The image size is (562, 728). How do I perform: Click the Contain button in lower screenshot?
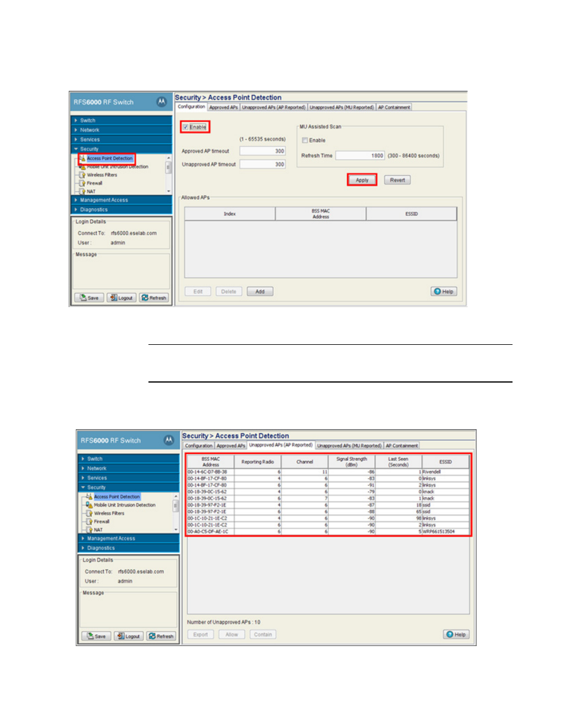click(263, 634)
